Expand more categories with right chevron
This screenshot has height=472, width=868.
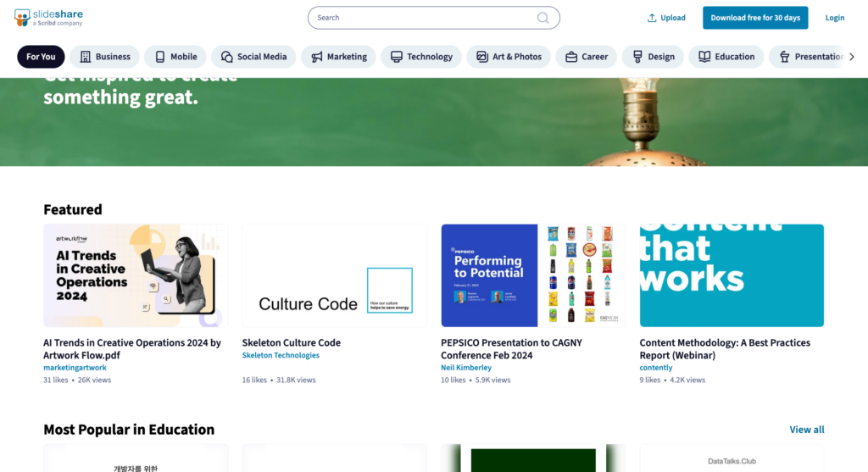pos(852,57)
